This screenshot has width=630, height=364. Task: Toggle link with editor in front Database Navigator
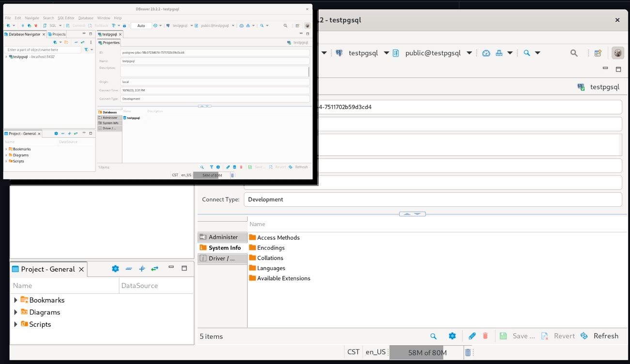82,42
